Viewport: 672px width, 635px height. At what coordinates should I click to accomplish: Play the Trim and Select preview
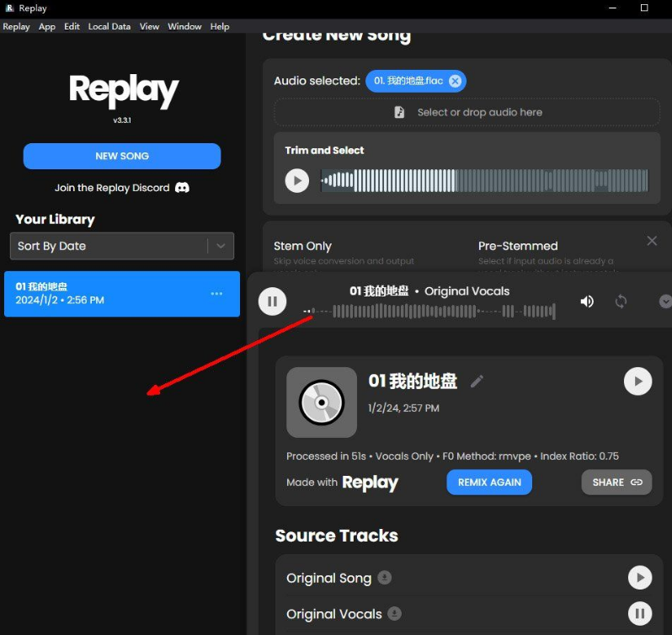pos(296,180)
